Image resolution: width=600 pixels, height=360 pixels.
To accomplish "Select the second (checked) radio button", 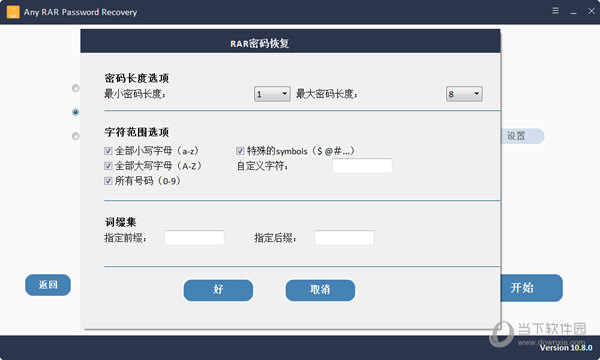I will pos(75,112).
